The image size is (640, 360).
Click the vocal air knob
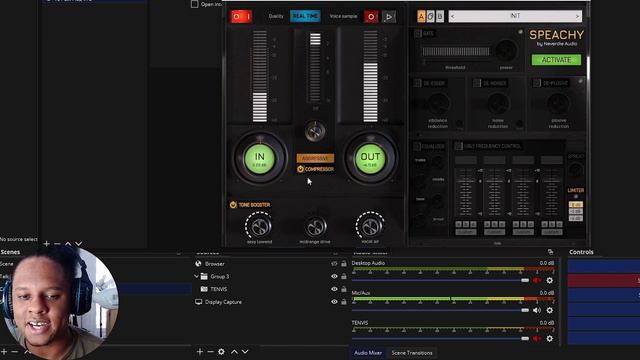(x=370, y=227)
